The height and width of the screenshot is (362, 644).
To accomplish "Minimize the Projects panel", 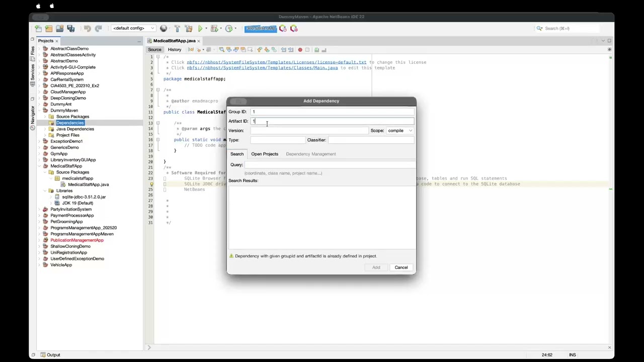I will click(x=139, y=41).
